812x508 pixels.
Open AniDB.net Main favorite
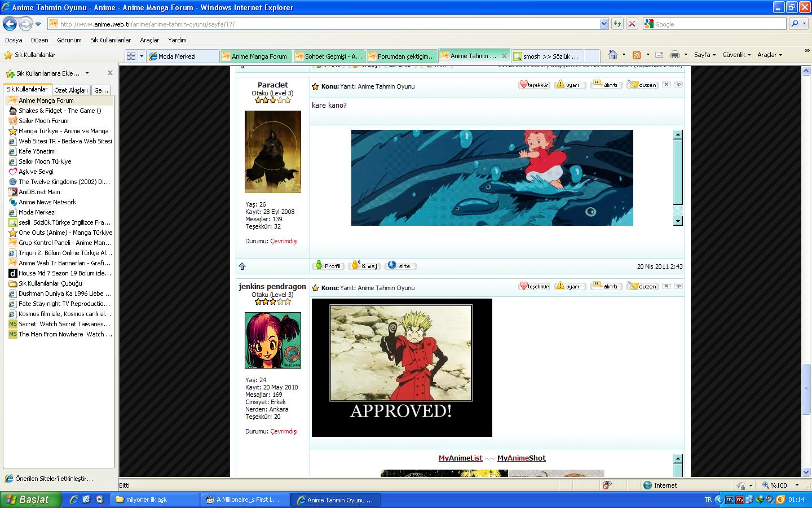point(39,192)
